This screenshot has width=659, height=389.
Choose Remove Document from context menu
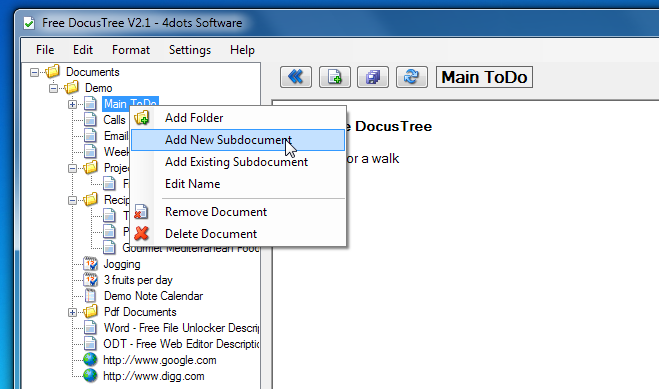pyautogui.click(x=238, y=212)
